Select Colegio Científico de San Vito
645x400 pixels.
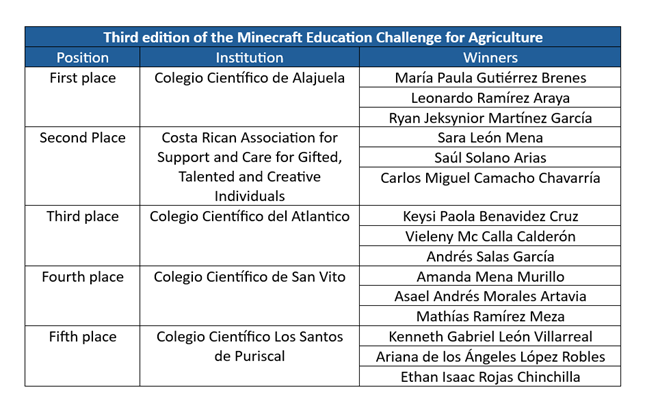pos(250,277)
